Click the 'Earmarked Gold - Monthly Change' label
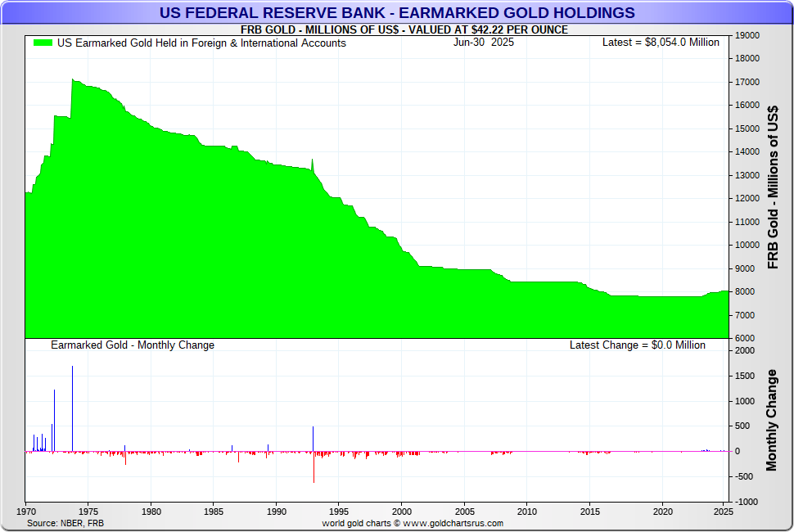This screenshot has width=794, height=532. pyautogui.click(x=133, y=345)
